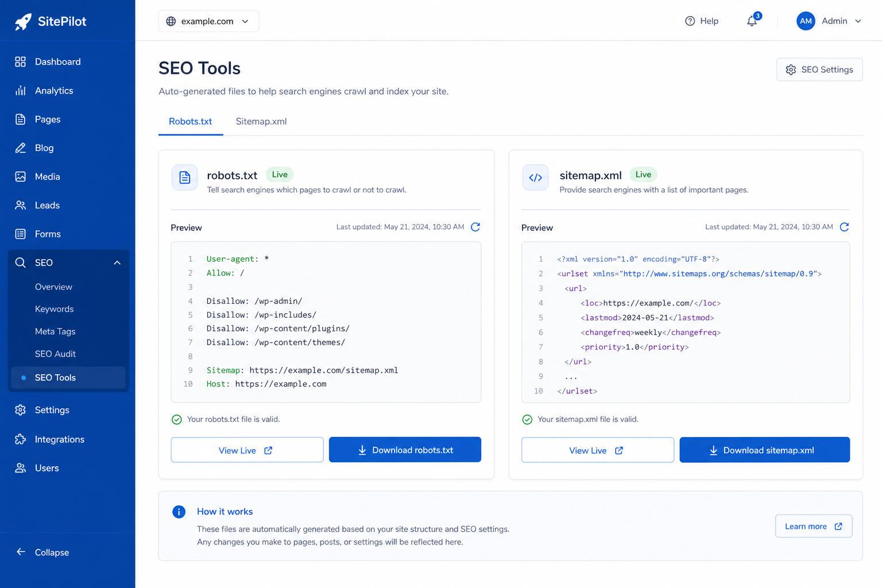Click the sidebar Settings gear icon

coord(21,410)
